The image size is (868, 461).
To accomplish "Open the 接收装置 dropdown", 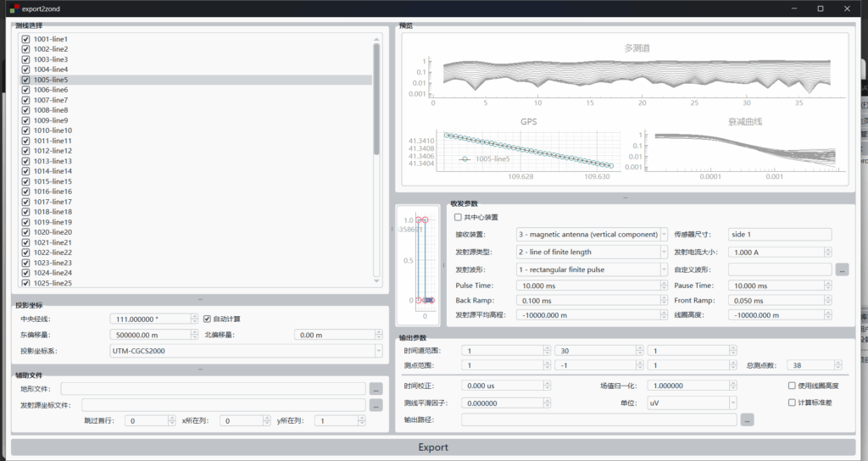I will pos(592,234).
